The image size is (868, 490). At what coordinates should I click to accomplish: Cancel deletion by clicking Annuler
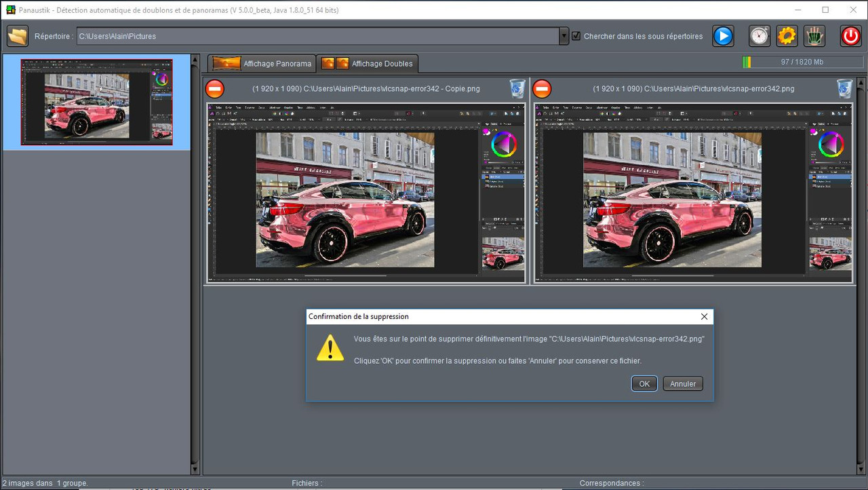(682, 383)
